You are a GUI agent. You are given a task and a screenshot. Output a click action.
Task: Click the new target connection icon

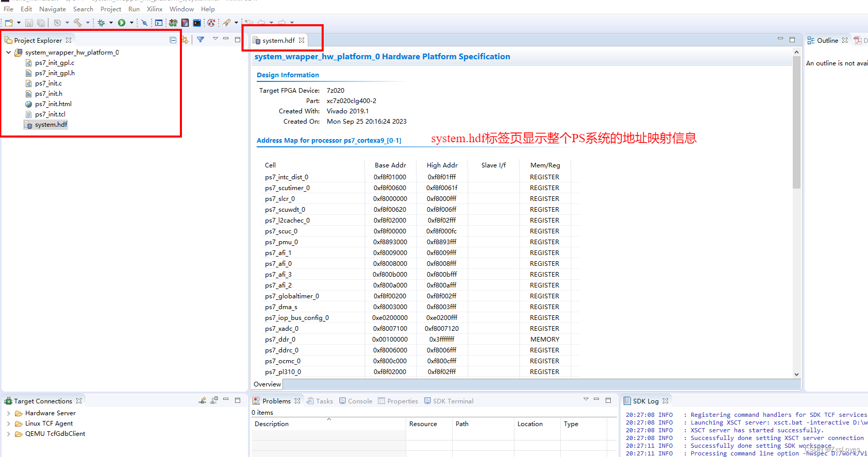(x=203, y=400)
